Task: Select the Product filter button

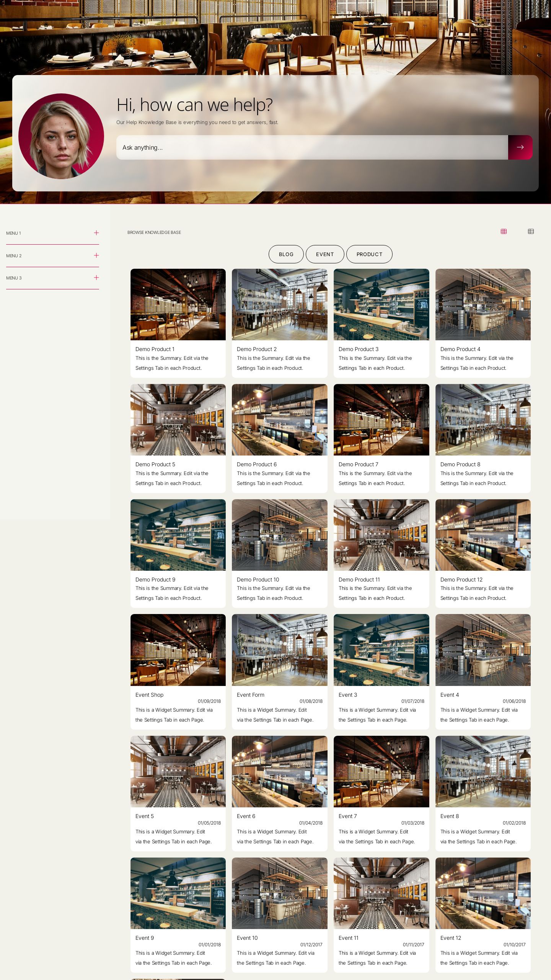Action: point(369,254)
